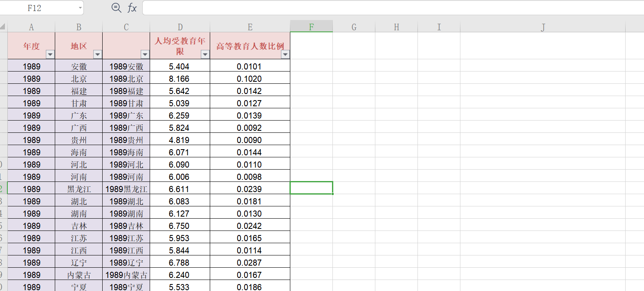Open the 年度 column filter dropdown
The image size is (644, 291).
pos(50,54)
